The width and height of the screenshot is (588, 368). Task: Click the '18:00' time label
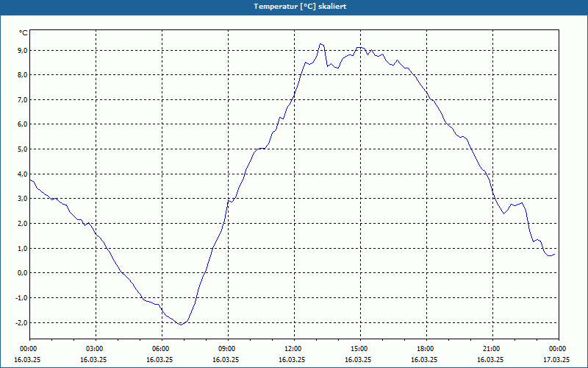(426, 349)
